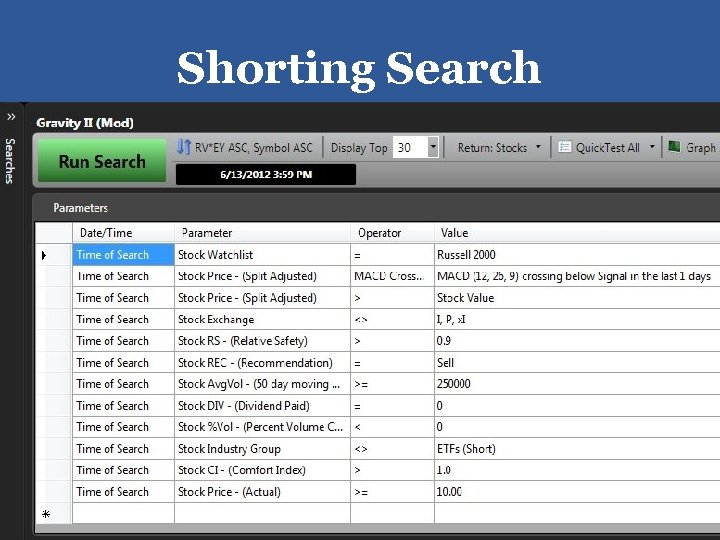The width and height of the screenshot is (720, 540).
Task: Click the RV*EY ASC, Symbol ASC sort button
Action: point(253,147)
